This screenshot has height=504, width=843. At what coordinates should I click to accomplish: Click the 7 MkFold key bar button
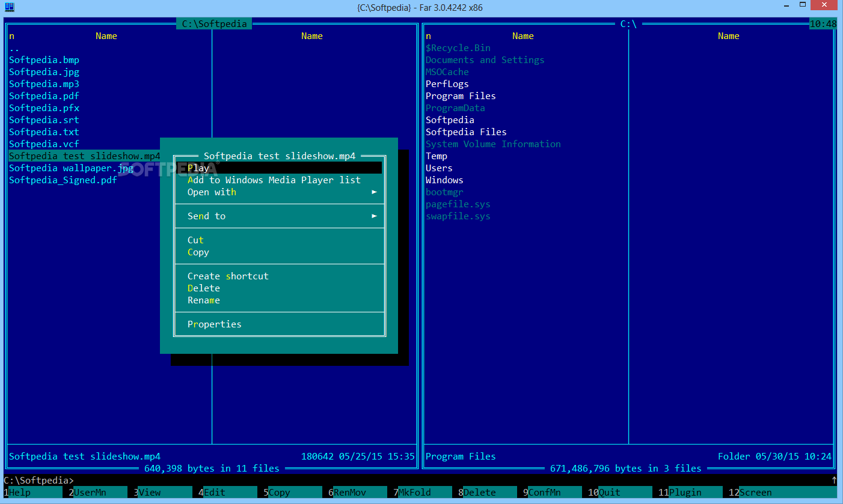click(x=422, y=493)
